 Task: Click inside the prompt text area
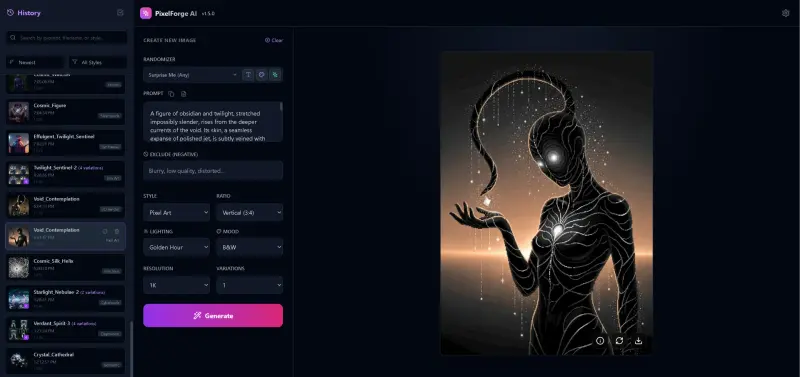(x=213, y=121)
